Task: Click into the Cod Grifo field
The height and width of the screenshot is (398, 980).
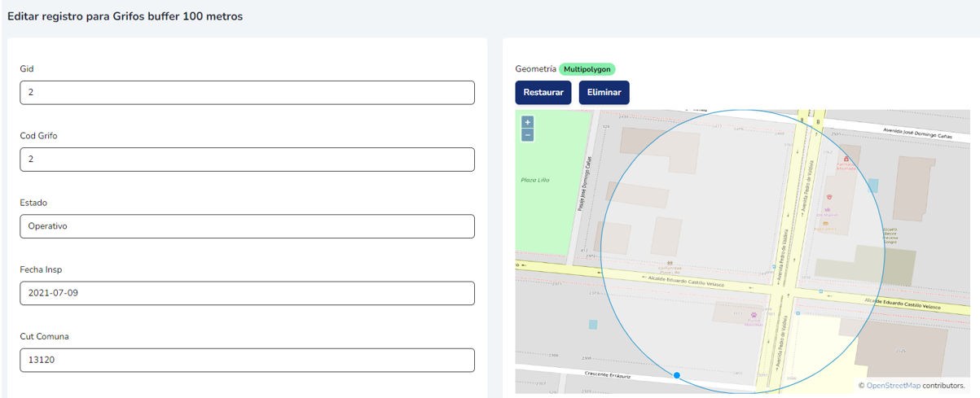Action: [x=247, y=160]
